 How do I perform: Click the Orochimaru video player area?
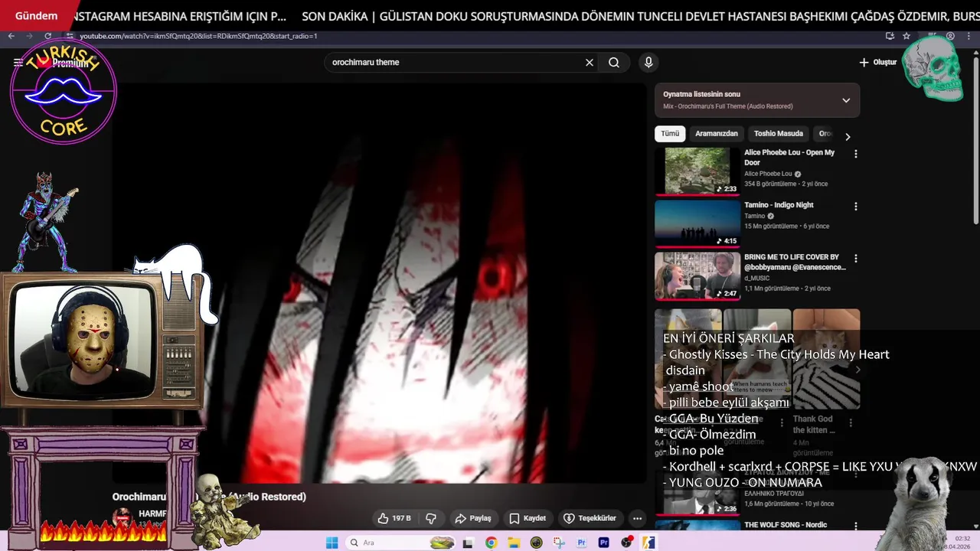click(x=379, y=283)
